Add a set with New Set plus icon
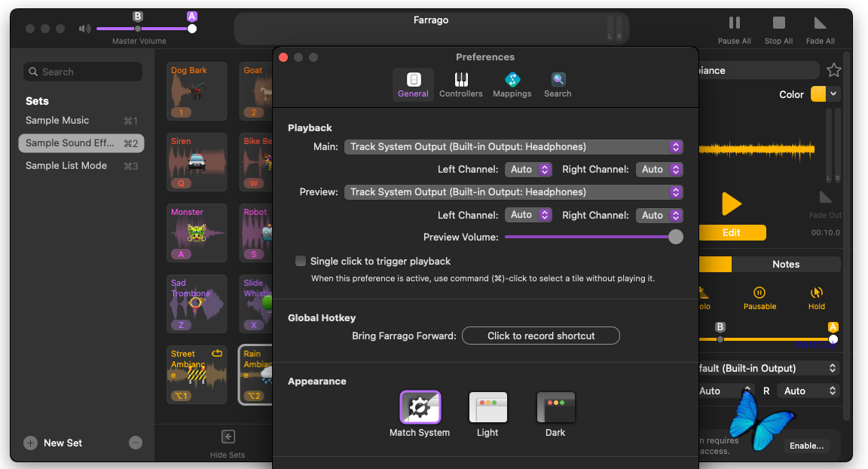Viewport: 868px width, 469px height. 30,443
